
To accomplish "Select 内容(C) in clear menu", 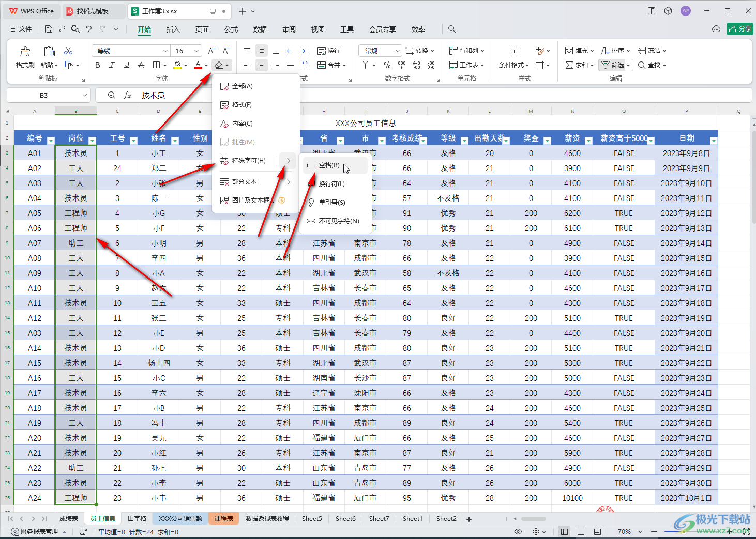I will 256,124.
